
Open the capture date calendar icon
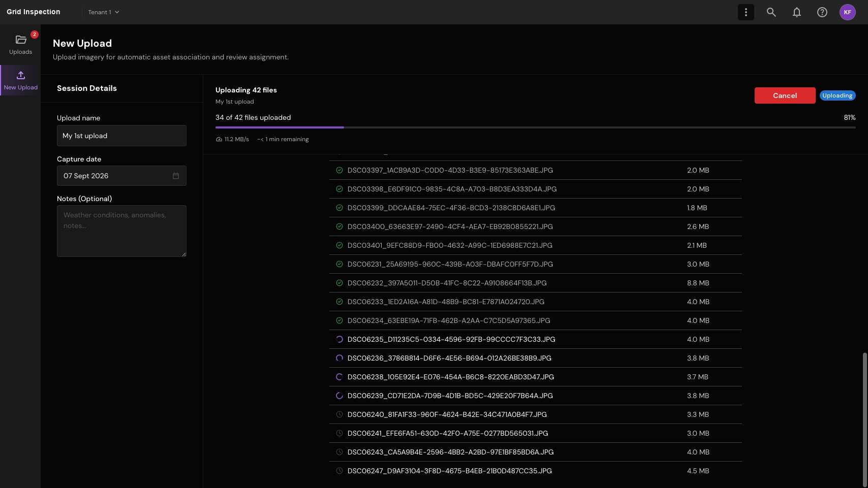click(x=176, y=176)
